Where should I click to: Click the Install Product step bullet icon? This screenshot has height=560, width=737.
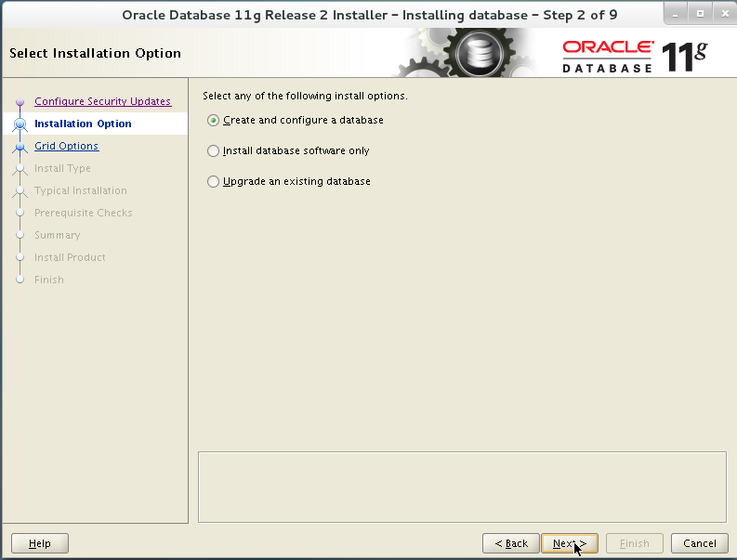pos(20,257)
